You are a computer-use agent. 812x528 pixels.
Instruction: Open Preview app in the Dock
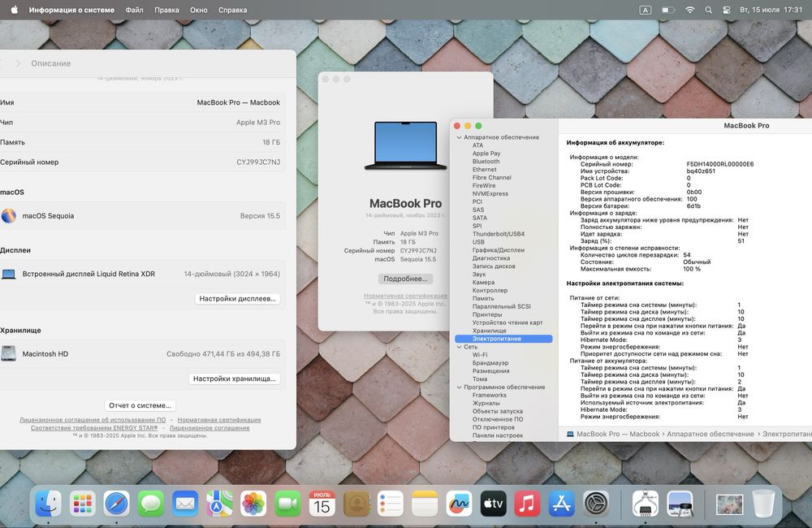coord(680,503)
